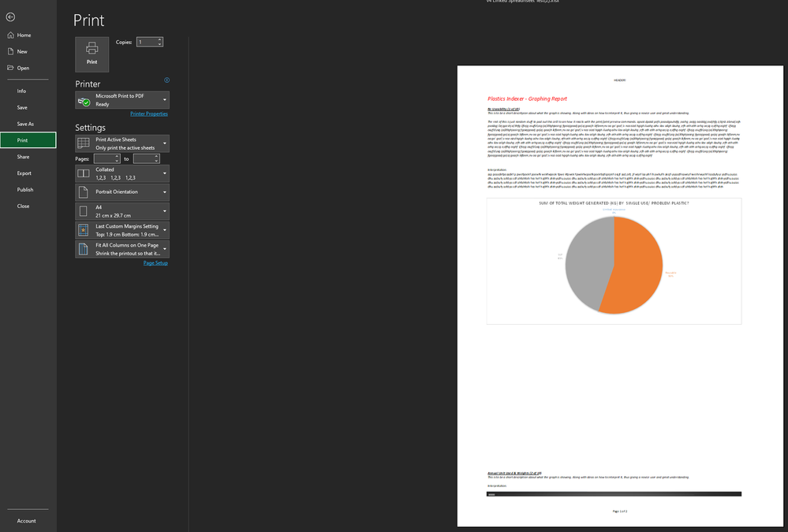Decrease copies with down arrow

pos(160,45)
